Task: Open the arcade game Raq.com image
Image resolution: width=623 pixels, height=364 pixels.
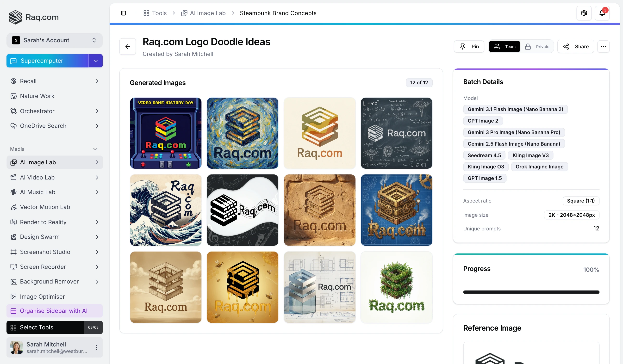Action: click(166, 133)
